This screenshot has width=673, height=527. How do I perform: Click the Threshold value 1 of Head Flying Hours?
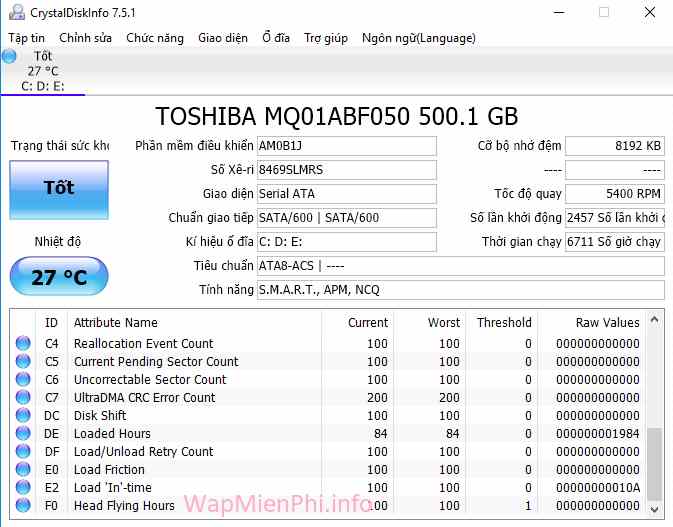pos(528,506)
